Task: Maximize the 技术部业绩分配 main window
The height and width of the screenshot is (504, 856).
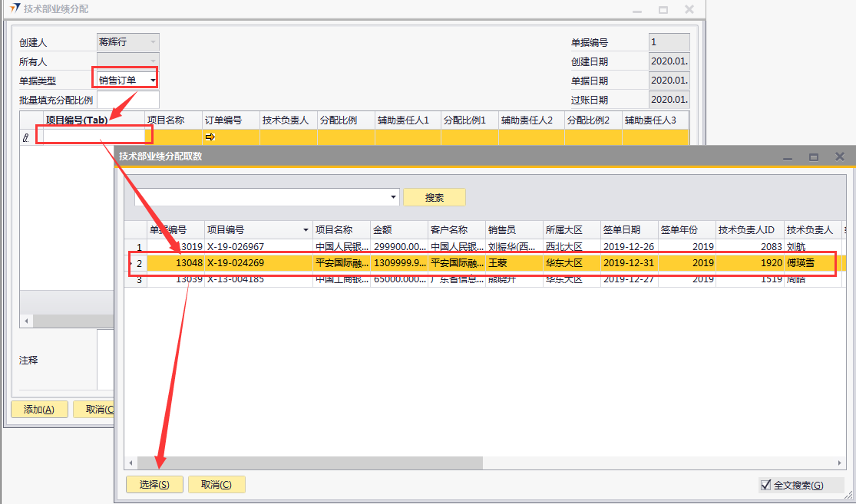Action: click(x=663, y=10)
